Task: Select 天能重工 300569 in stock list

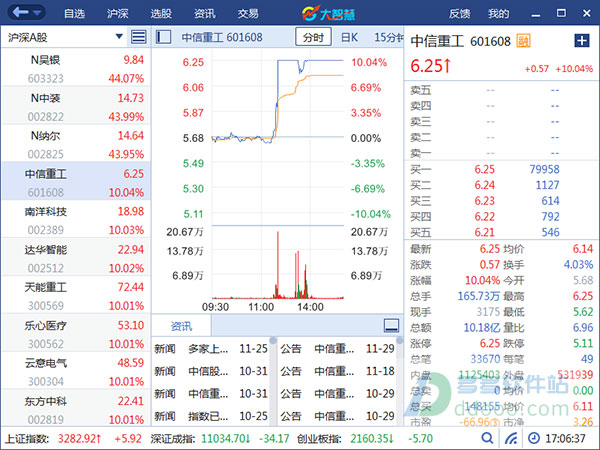Action: 76,295
